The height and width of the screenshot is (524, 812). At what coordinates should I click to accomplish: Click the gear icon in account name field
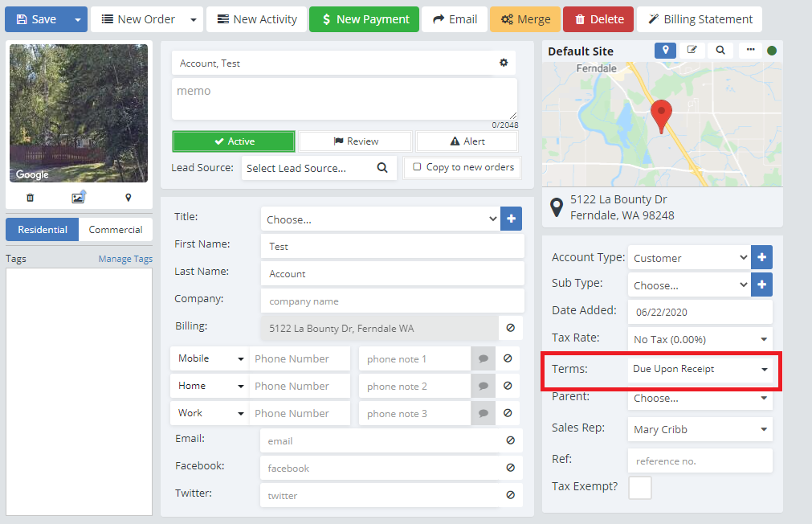click(x=504, y=63)
